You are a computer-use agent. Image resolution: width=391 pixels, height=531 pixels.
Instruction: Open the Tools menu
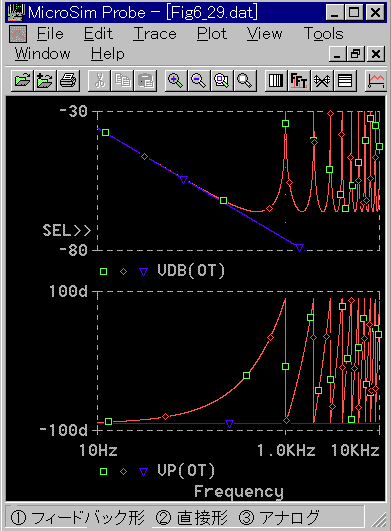click(324, 34)
